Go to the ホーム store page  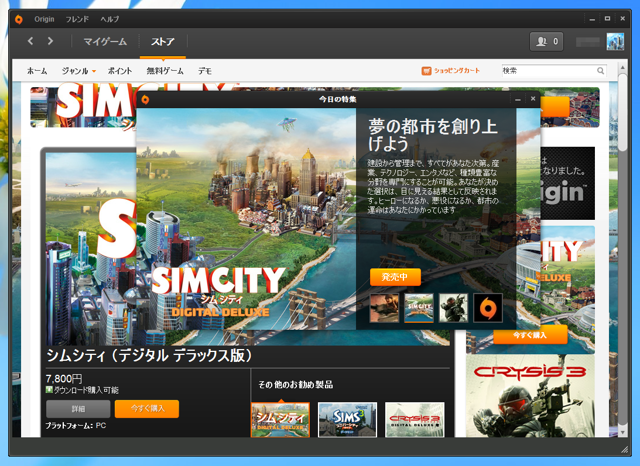pyautogui.click(x=37, y=71)
